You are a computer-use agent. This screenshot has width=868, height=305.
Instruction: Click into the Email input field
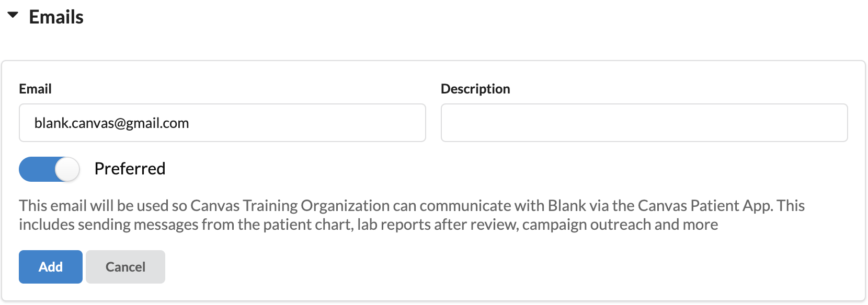click(222, 123)
